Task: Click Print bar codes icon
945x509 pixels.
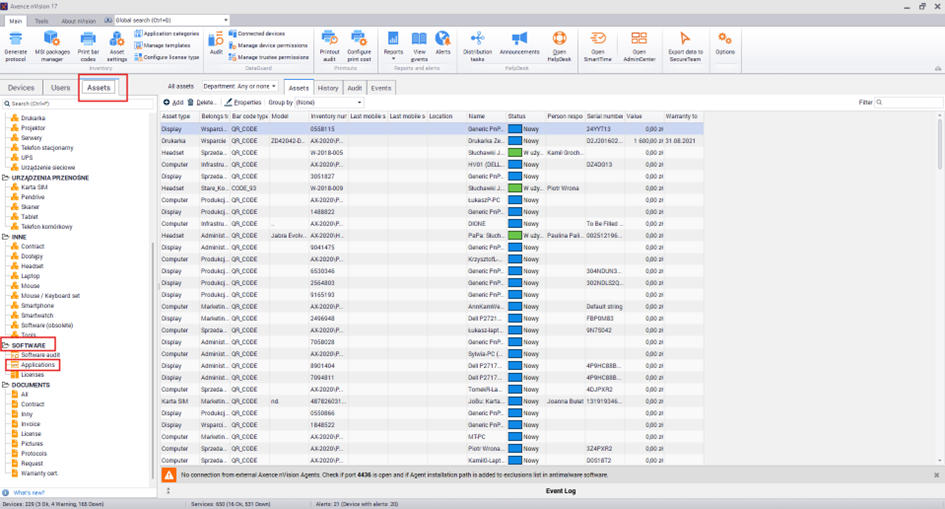Action: (88, 40)
